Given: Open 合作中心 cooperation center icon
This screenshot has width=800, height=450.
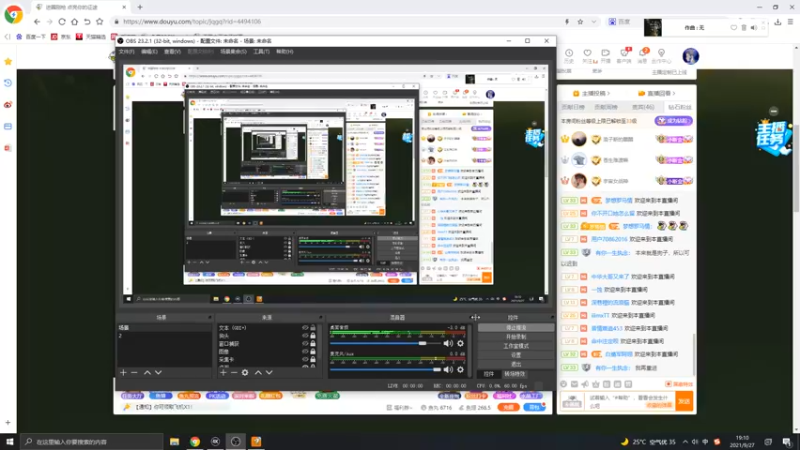Looking at the screenshot, I should click(x=661, y=56).
